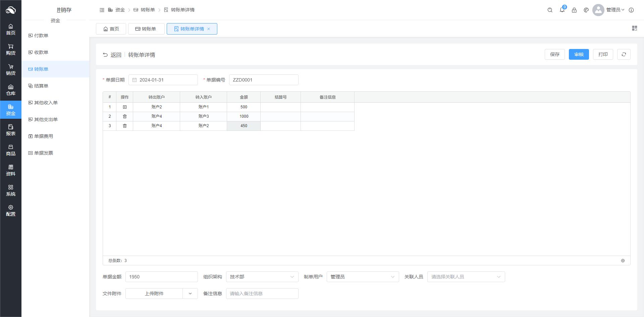644x317 pixels.
Task: Add a row with plus icon
Action: click(x=124, y=107)
